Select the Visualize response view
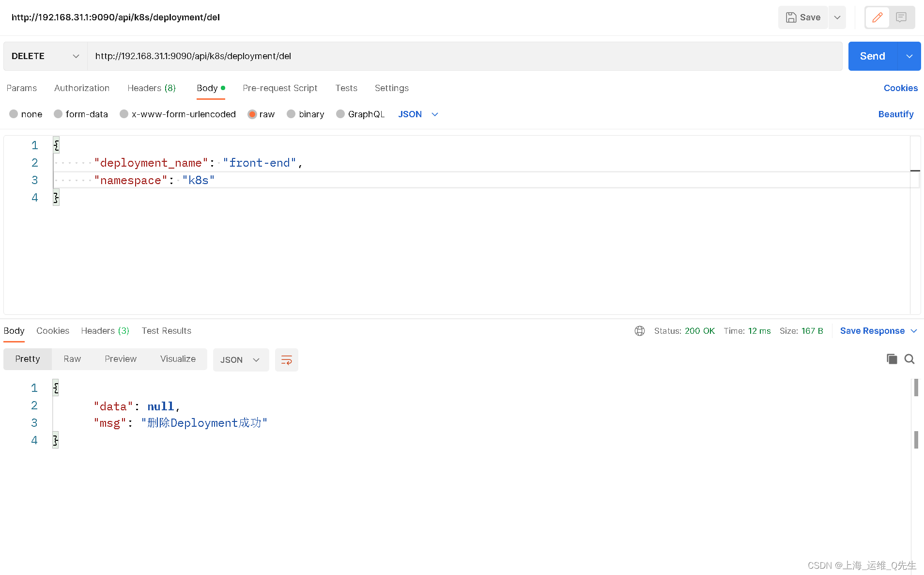The height and width of the screenshot is (575, 924). click(x=178, y=359)
